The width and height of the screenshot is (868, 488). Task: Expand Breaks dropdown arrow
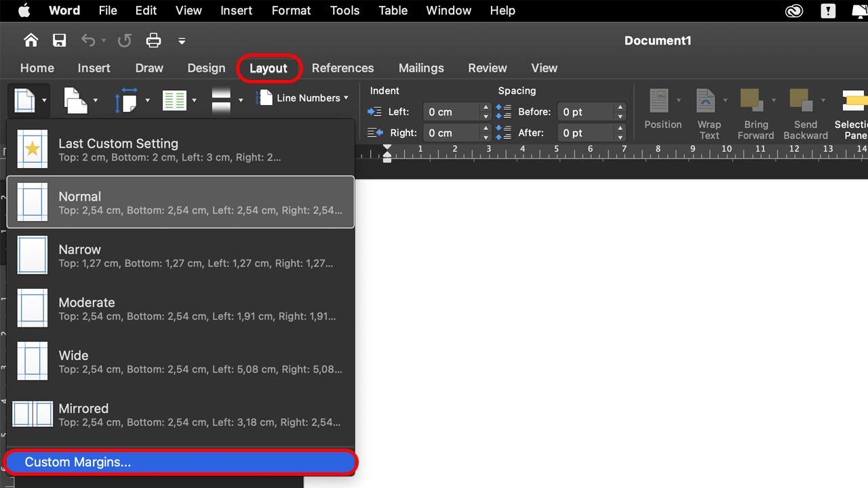pos(241,100)
